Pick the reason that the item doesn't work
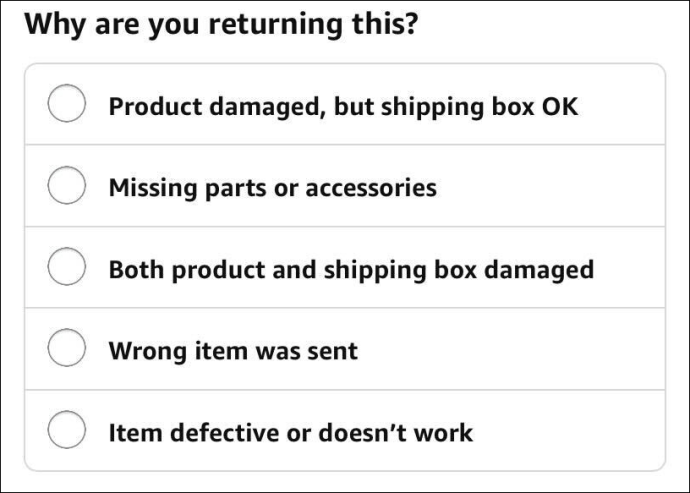 coord(345,430)
